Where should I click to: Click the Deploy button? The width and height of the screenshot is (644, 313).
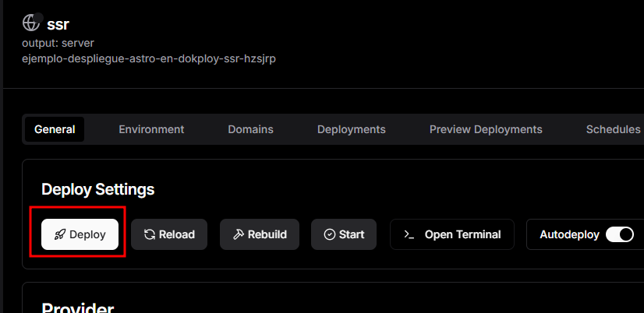[80, 234]
